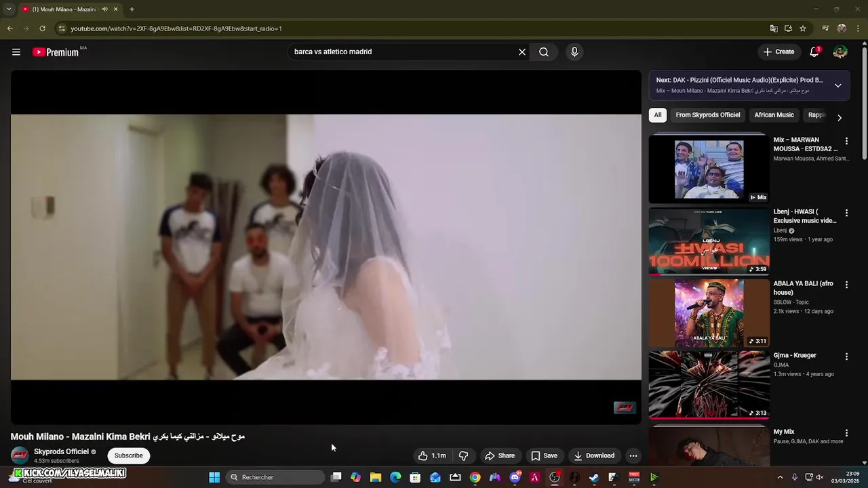Click the YouTube URL address bar
868x488 pixels.
coord(407,28)
